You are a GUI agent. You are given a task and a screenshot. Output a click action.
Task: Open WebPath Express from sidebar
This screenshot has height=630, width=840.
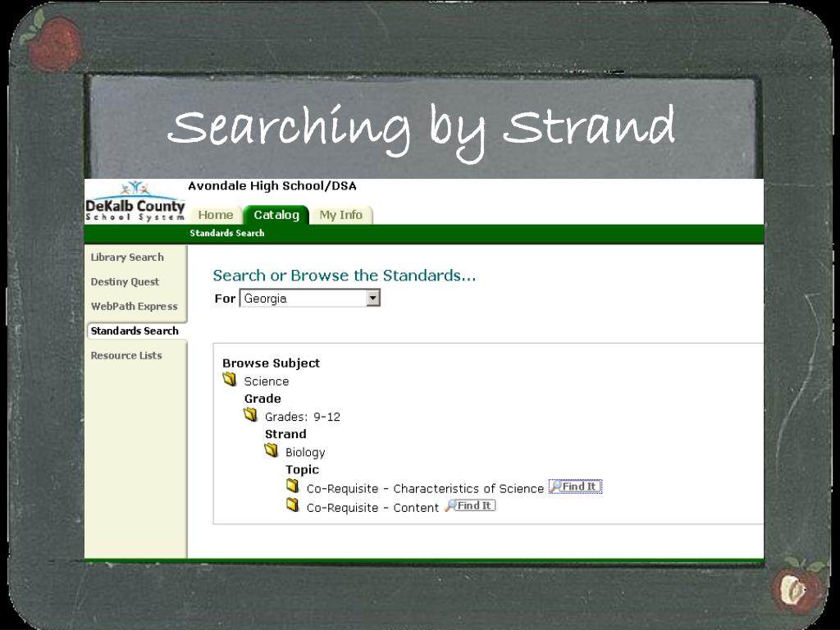(134, 307)
